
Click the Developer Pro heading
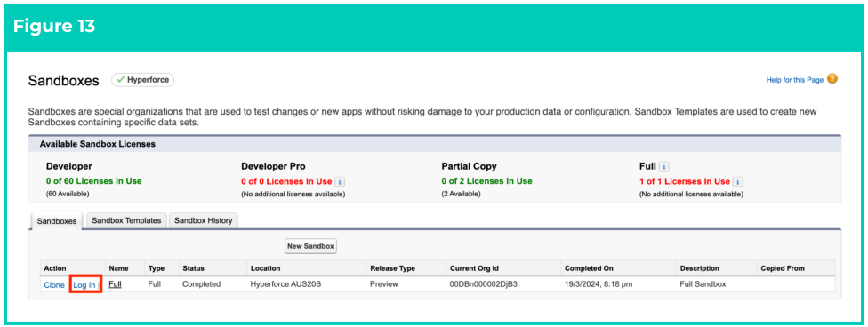point(273,166)
